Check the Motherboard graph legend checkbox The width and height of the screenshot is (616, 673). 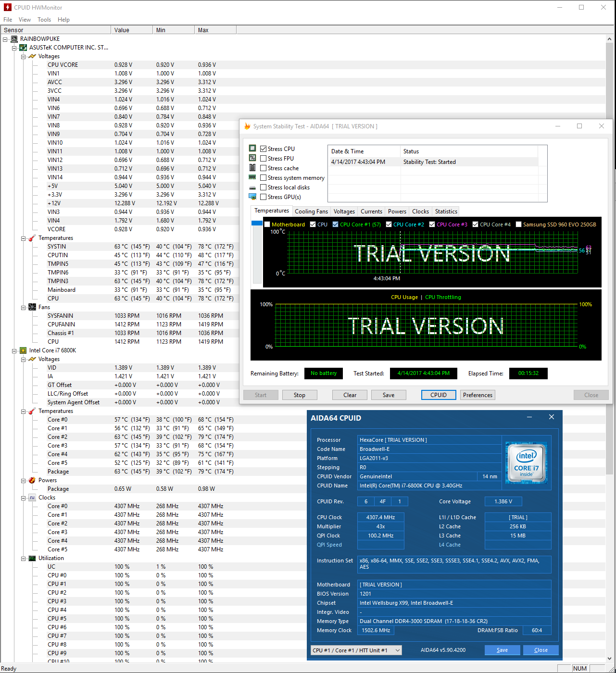[267, 224]
